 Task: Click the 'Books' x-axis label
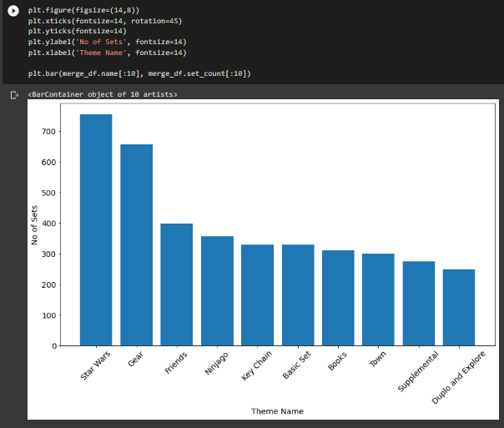337,361
